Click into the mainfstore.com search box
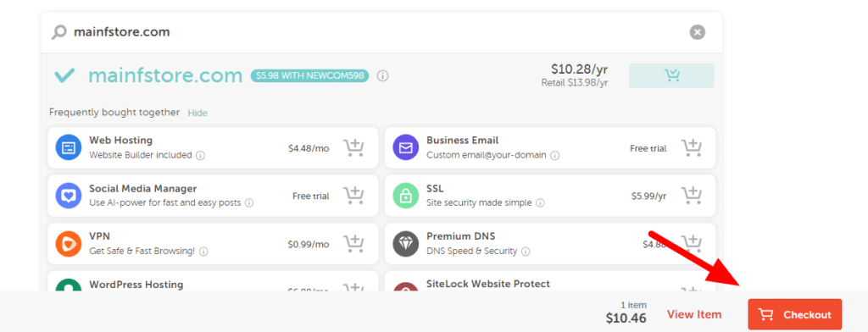This screenshot has width=868, height=332. [x=376, y=33]
